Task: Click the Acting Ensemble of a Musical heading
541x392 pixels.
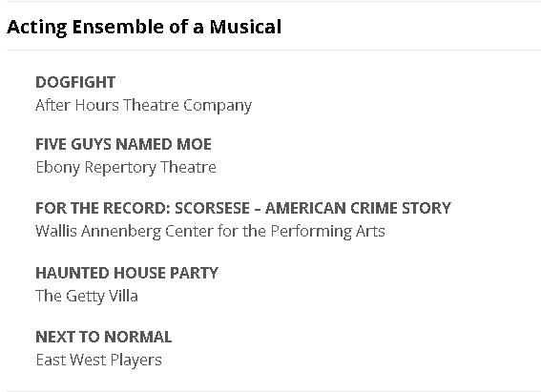Action: (144, 28)
